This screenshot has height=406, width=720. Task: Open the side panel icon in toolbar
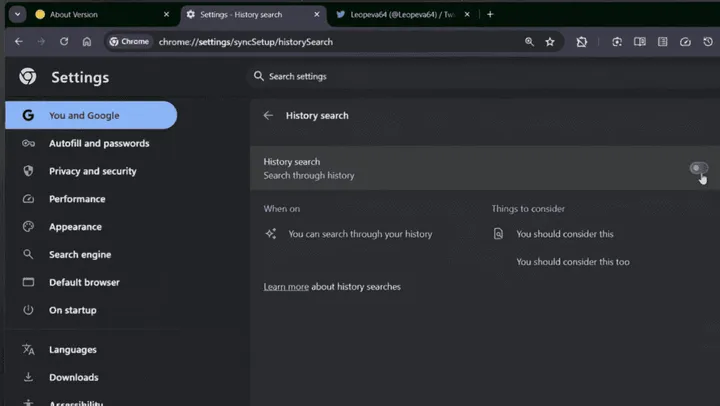(639, 42)
